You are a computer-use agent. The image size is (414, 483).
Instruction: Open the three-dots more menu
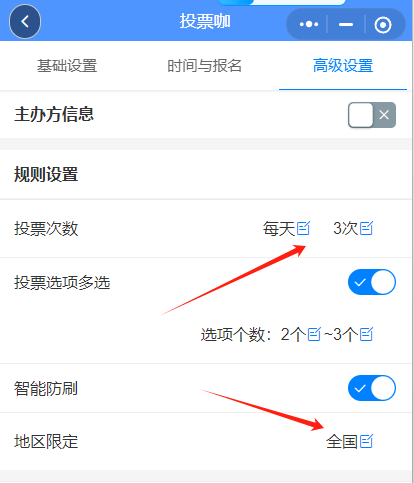click(309, 24)
